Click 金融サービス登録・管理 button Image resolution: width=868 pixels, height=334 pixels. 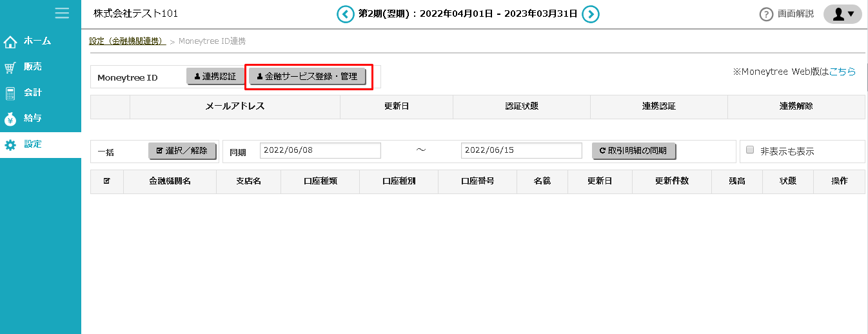(308, 77)
